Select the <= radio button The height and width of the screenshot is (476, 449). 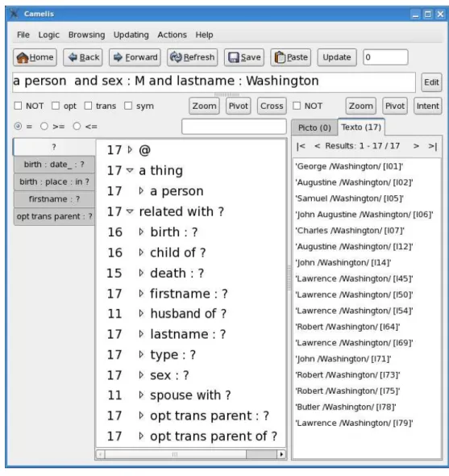coord(77,127)
